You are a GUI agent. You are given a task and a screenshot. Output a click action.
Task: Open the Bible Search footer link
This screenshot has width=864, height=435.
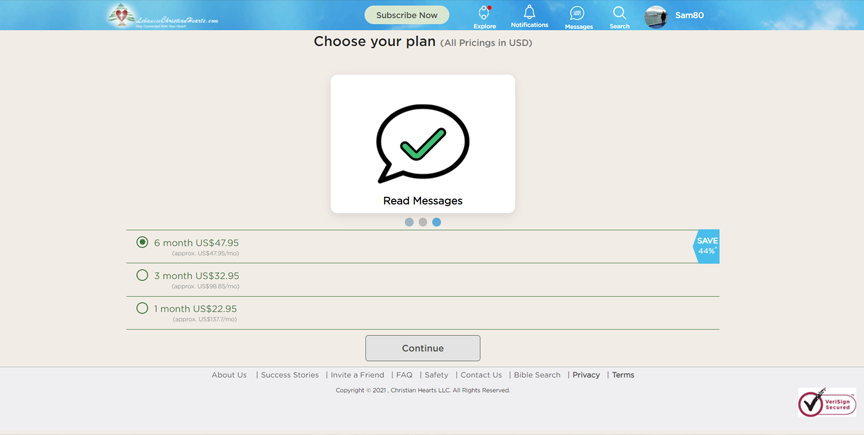[x=537, y=375]
